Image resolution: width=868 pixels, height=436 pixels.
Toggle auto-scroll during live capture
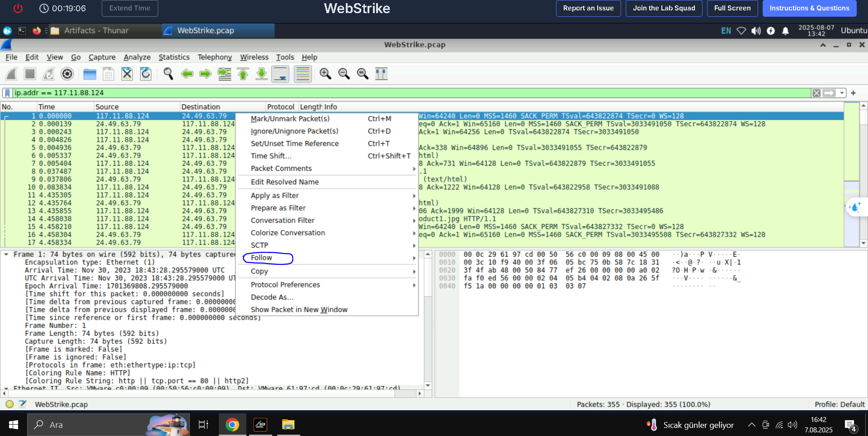coord(280,74)
